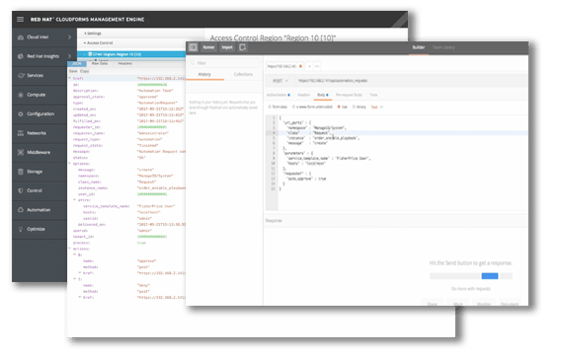This screenshot has width=563, height=361.
Task: Open Body request tab
Action: (x=322, y=95)
